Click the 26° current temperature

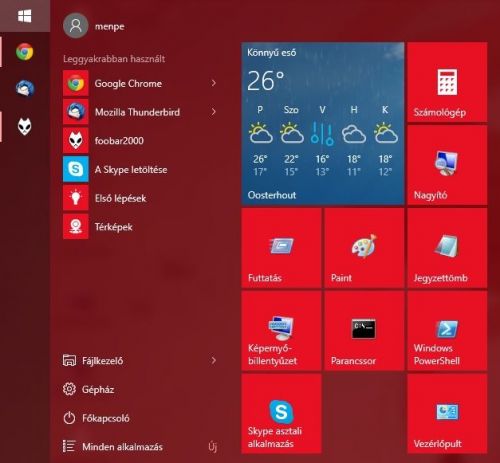(x=266, y=81)
